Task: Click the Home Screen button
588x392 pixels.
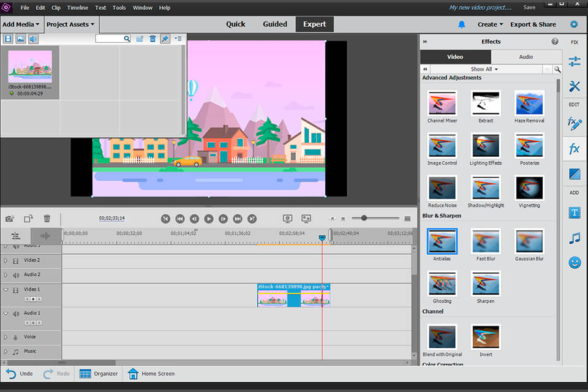Action: (151, 374)
